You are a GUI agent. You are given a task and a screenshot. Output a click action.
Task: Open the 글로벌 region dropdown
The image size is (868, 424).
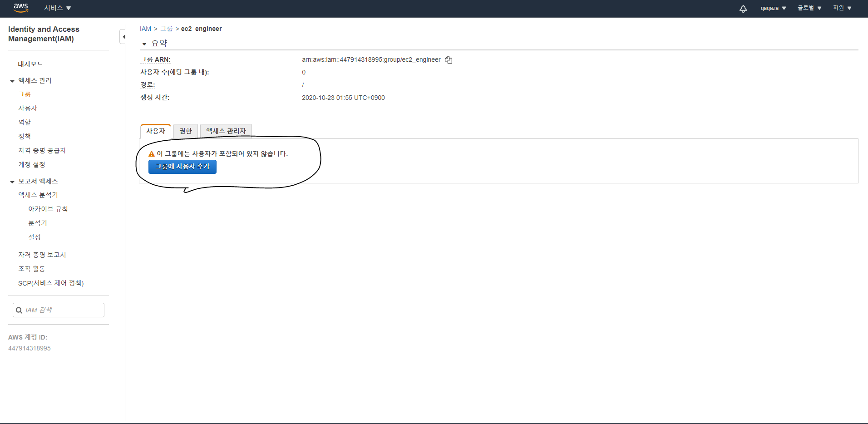click(809, 8)
